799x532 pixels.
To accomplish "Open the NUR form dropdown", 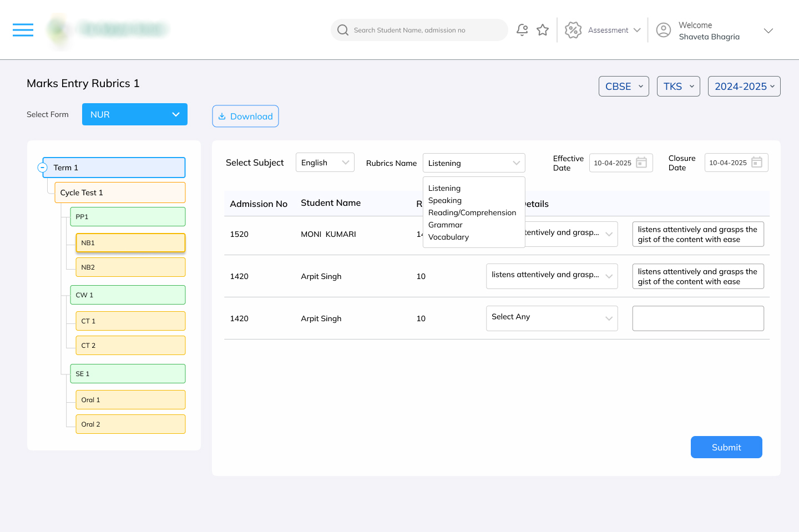I will (x=135, y=114).
